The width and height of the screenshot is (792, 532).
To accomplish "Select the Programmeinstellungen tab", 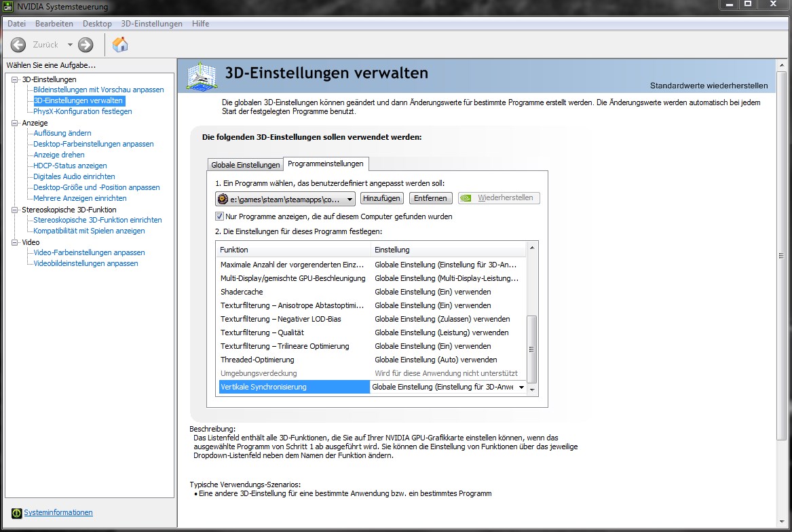I will (326, 164).
